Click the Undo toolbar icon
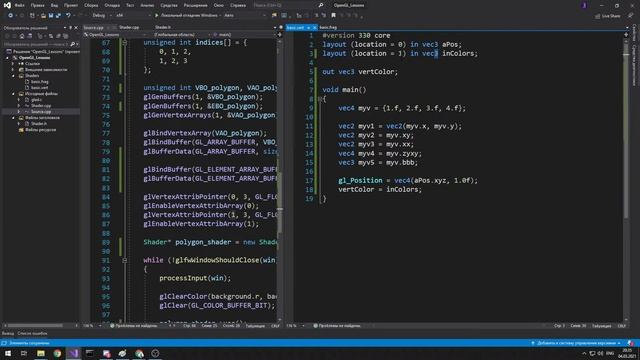This screenshot has height=360, width=640. (x=68, y=16)
